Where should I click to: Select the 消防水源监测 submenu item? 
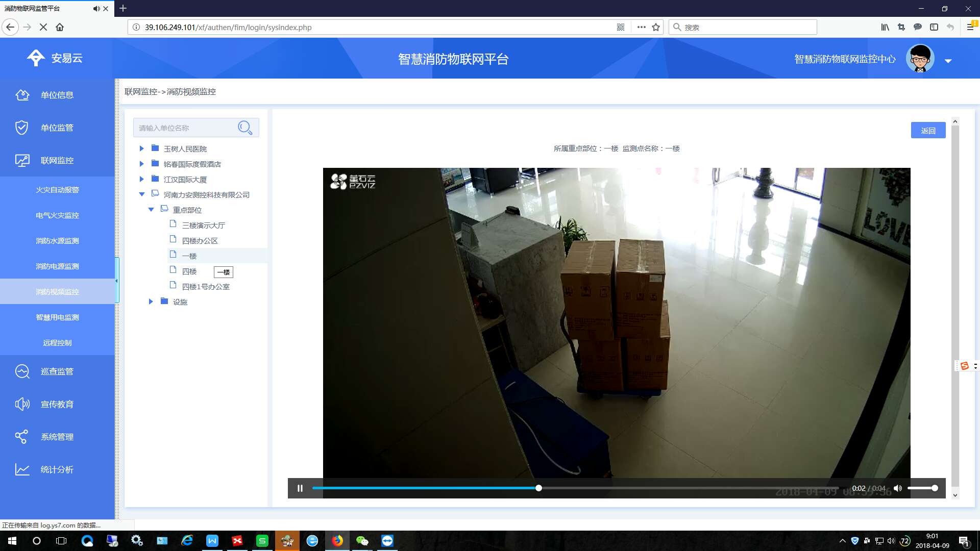(57, 241)
